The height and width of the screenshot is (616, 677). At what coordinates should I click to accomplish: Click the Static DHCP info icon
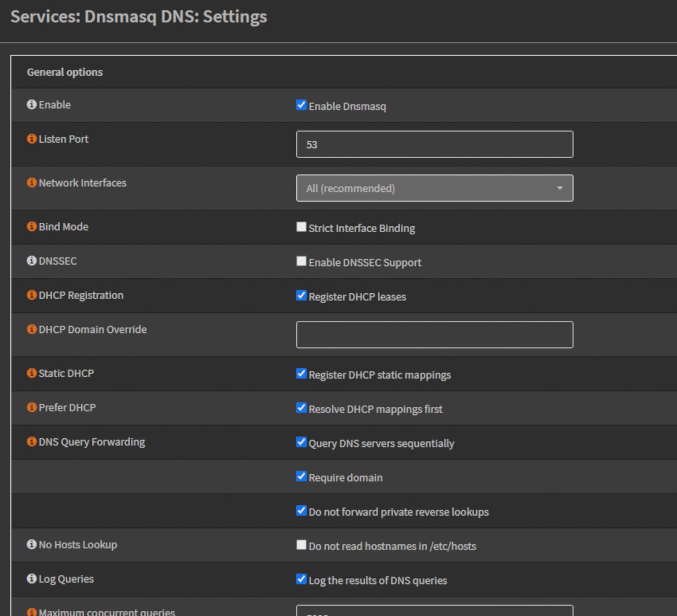point(31,373)
